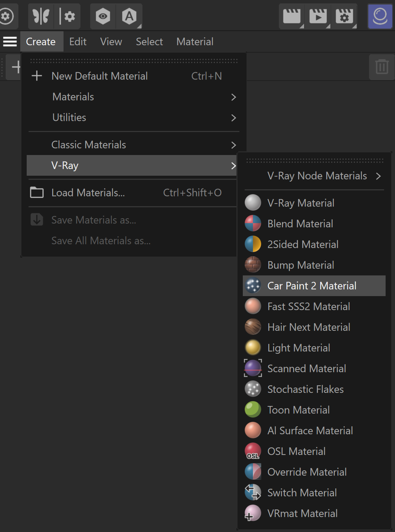395x532 pixels.
Task: Select the Blend Material icon
Action: [x=253, y=223]
